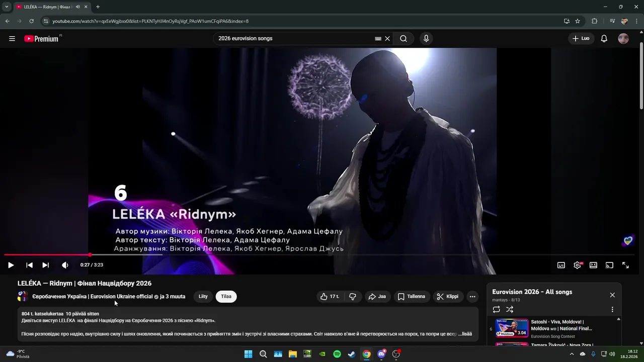Open Luo create menu
This screenshot has height=362, width=644.
[x=581, y=39]
